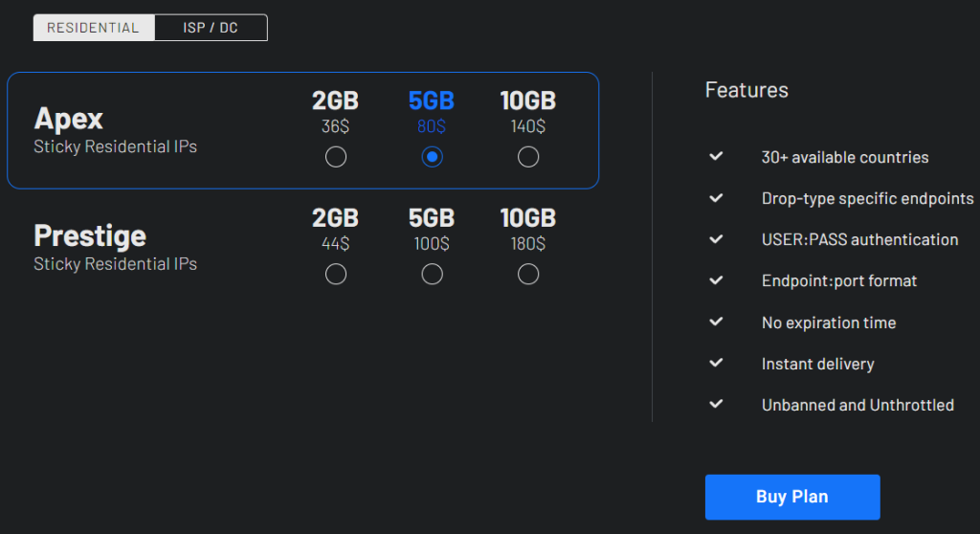Click the Apex 10GB 140$ price label
This screenshot has height=534, width=980.
coord(528,126)
